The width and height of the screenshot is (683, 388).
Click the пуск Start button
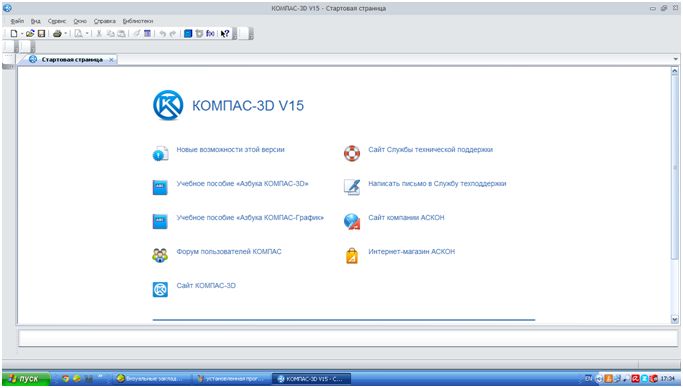coord(26,378)
